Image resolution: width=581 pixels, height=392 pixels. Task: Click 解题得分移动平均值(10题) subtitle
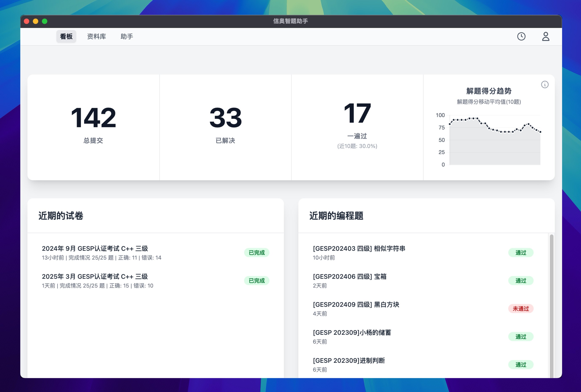coord(489,102)
